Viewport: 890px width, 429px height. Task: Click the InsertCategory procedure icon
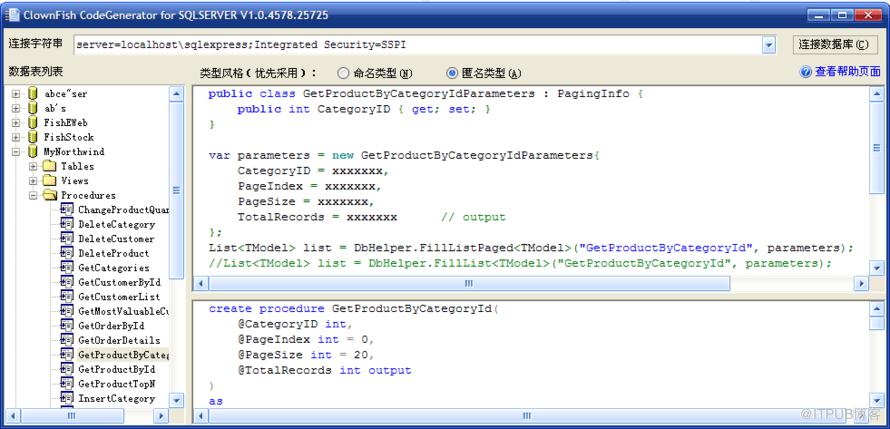tap(67, 398)
